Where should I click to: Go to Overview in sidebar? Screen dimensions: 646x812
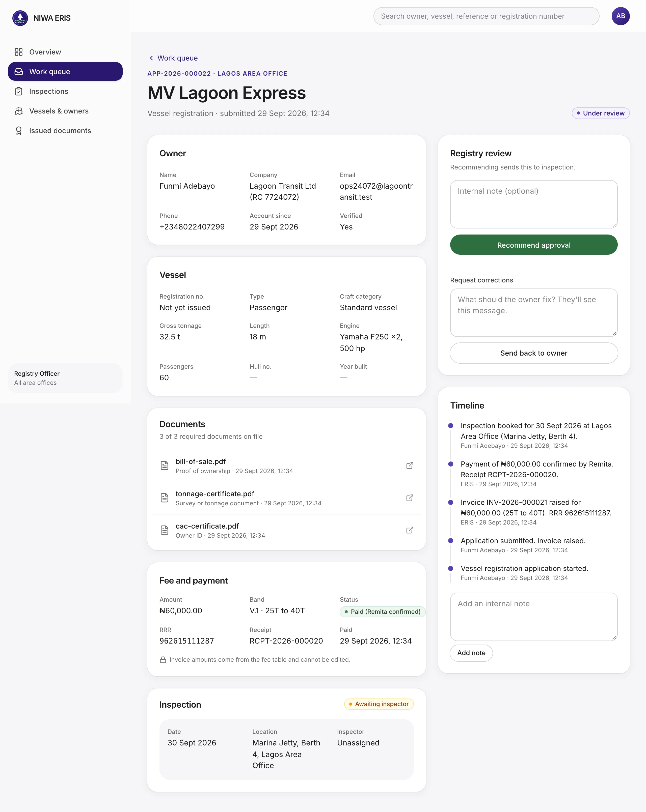(x=65, y=52)
